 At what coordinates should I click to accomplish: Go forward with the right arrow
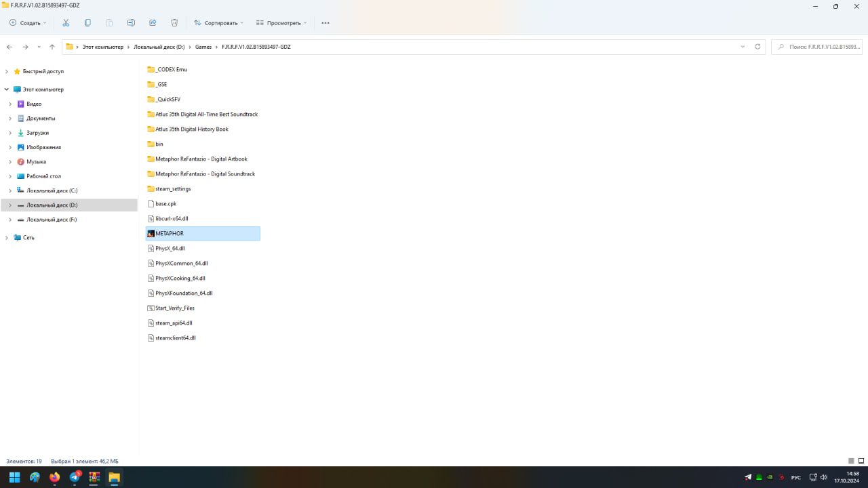[25, 47]
